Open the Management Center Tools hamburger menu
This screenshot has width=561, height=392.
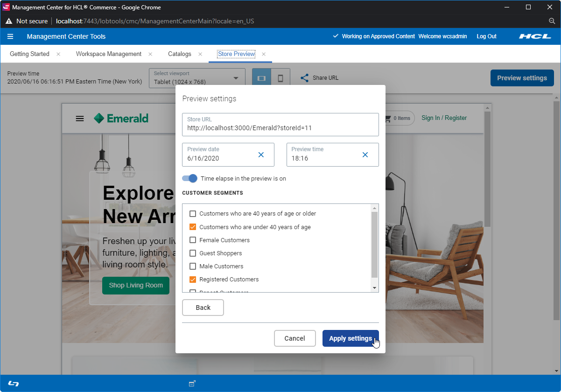pyautogui.click(x=10, y=36)
